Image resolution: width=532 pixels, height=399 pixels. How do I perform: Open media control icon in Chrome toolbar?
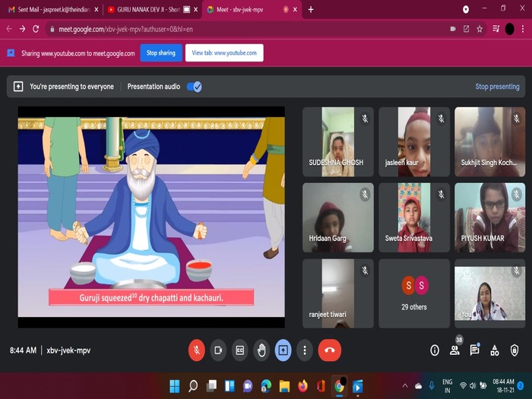tap(496, 29)
